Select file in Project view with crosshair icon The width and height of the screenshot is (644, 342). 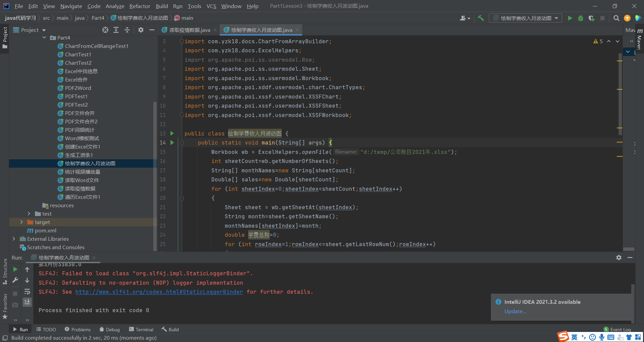[x=105, y=30]
